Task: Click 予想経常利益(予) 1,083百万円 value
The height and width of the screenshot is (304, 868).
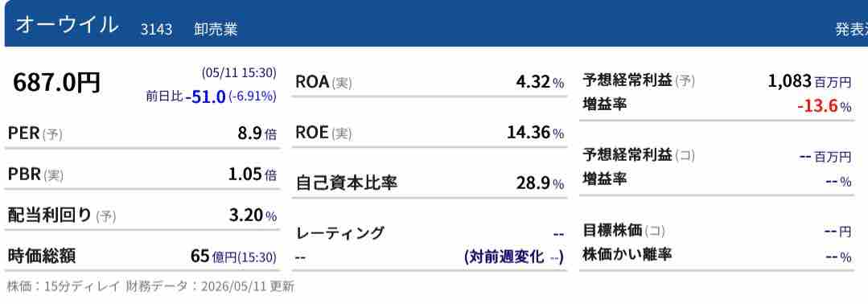Action: pyautogui.click(x=809, y=82)
